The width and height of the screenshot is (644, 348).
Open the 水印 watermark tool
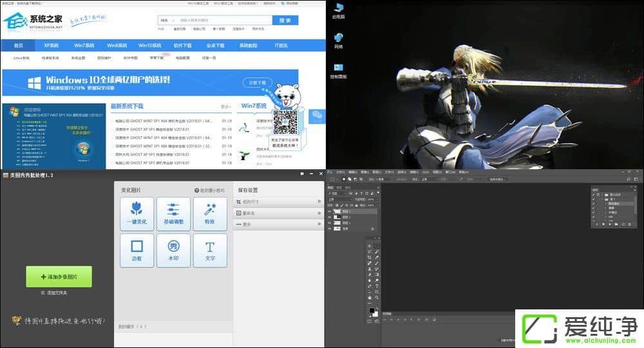point(173,250)
